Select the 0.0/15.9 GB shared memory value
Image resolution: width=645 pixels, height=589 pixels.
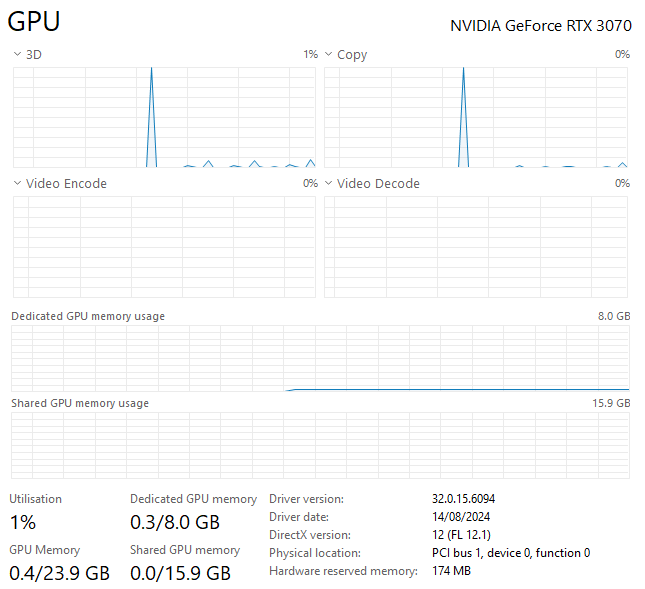(x=180, y=573)
